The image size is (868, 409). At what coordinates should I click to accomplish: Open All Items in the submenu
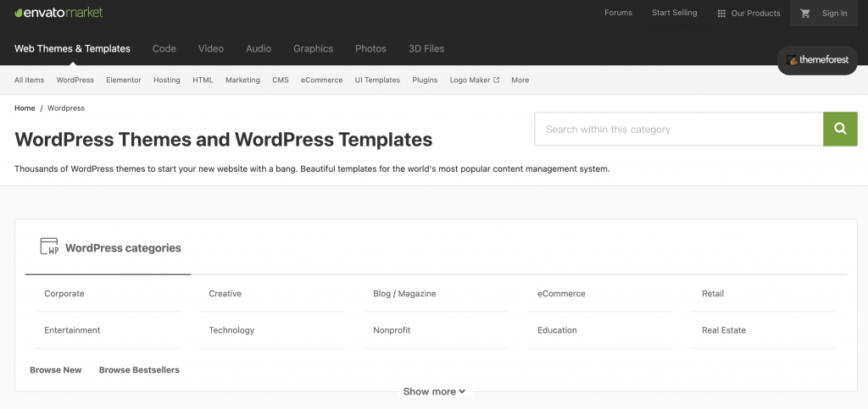(29, 80)
